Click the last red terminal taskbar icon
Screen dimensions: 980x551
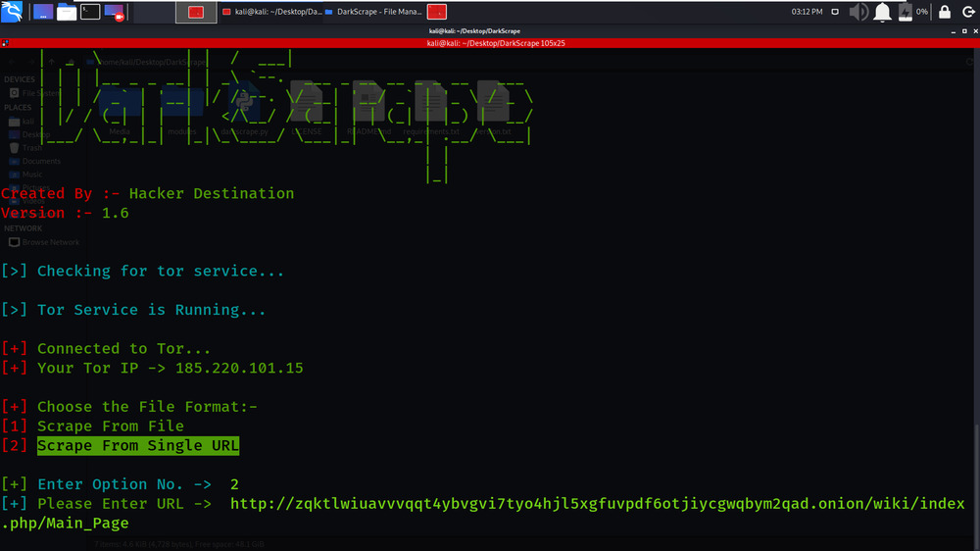coord(436,12)
